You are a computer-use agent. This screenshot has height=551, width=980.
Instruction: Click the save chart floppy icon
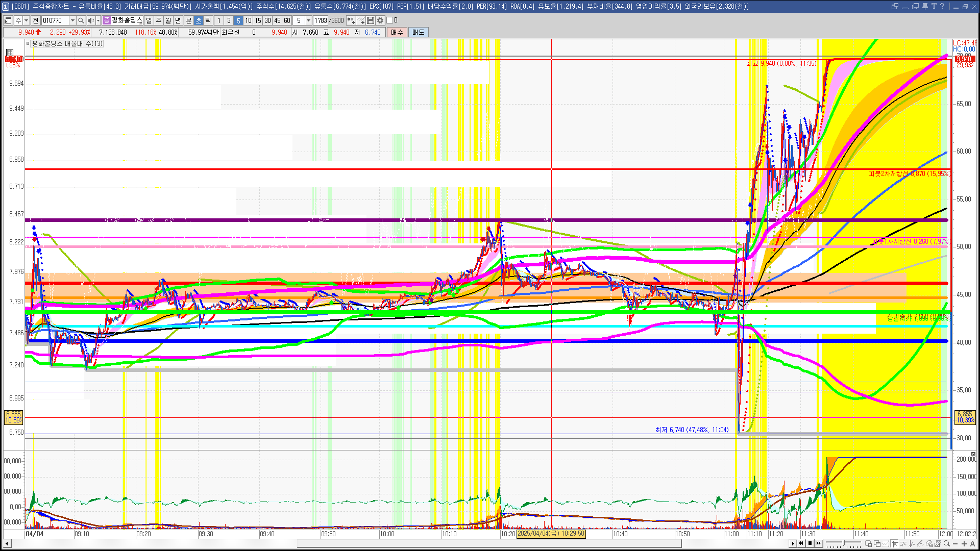(371, 20)
